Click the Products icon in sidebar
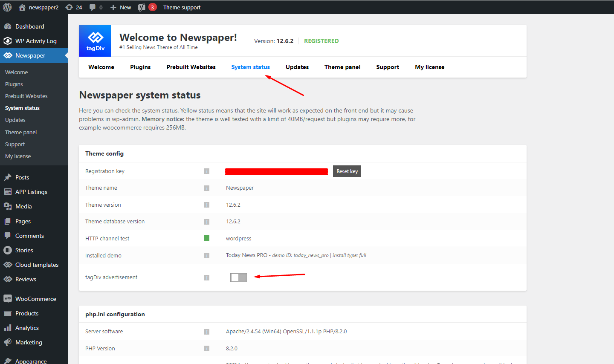This screenshot has height=364, width=614. [x=8, y=313]
